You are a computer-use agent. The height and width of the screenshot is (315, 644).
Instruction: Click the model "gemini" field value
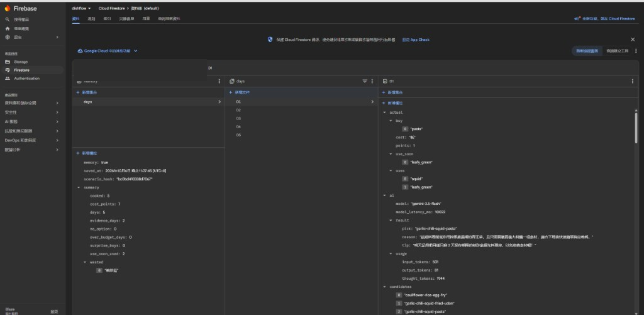(x=425, y=204)
